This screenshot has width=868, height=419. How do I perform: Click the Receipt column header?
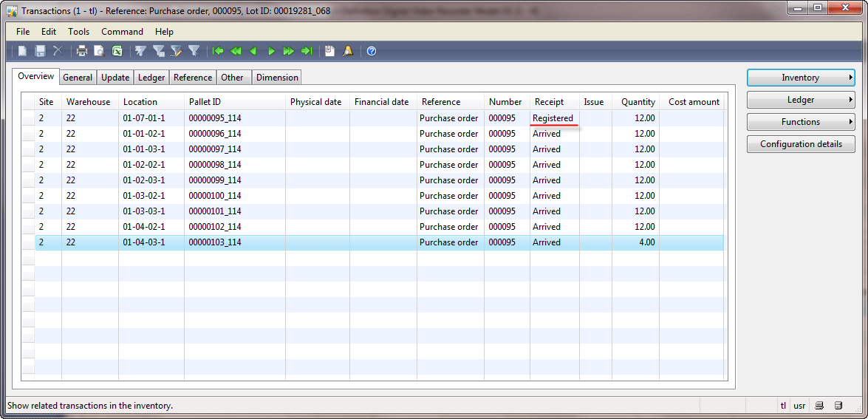click(554, 102)
